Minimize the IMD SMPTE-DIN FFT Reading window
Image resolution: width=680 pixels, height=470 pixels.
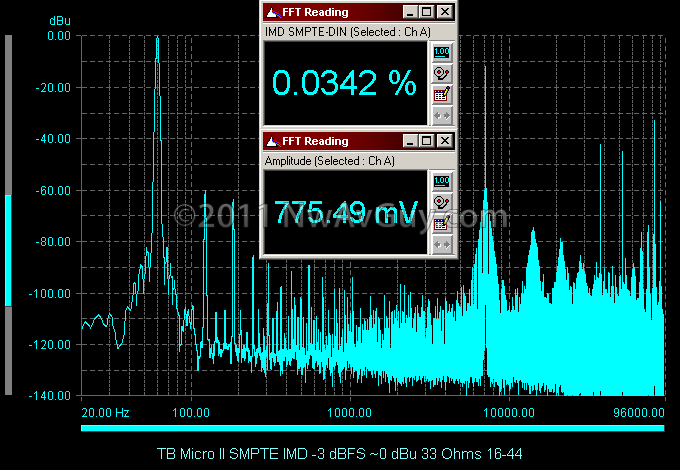click(410, 12)
